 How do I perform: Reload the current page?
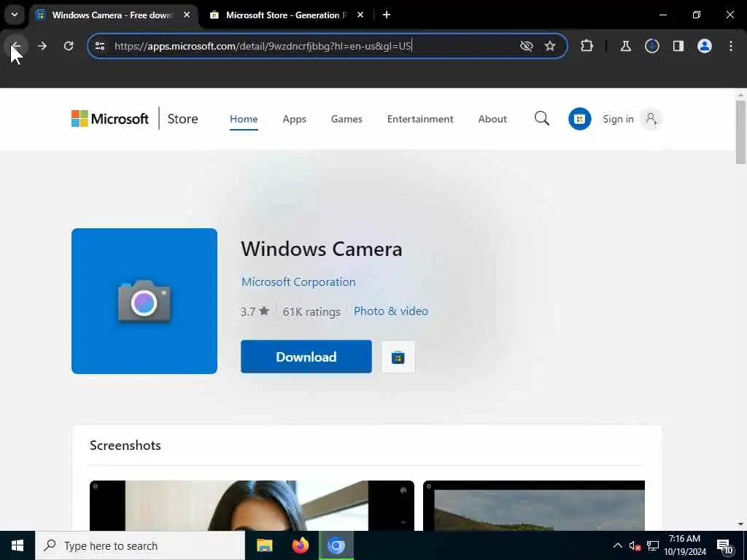coord(69,46)
